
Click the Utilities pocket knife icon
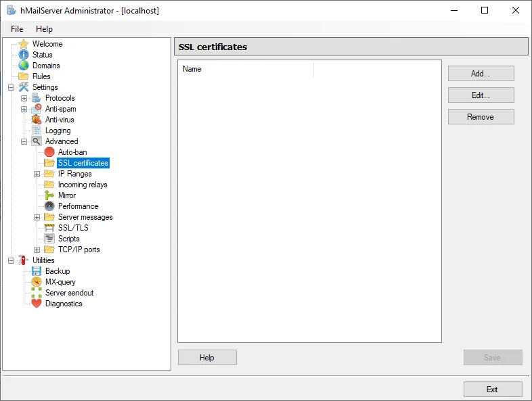(23, 260)
